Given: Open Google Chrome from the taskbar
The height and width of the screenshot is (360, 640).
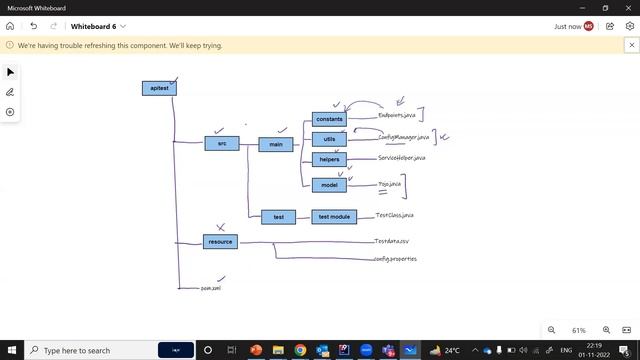Looking at the screenshot, I should click(300, 350).
